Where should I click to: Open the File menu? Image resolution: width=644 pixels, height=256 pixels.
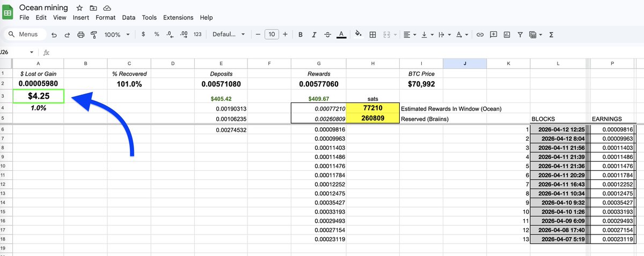24,18
